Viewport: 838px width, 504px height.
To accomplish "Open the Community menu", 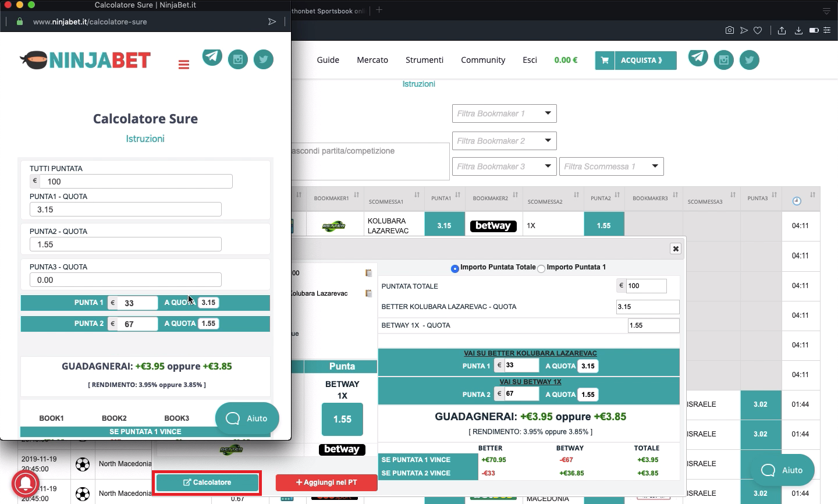I will [483, 60].
